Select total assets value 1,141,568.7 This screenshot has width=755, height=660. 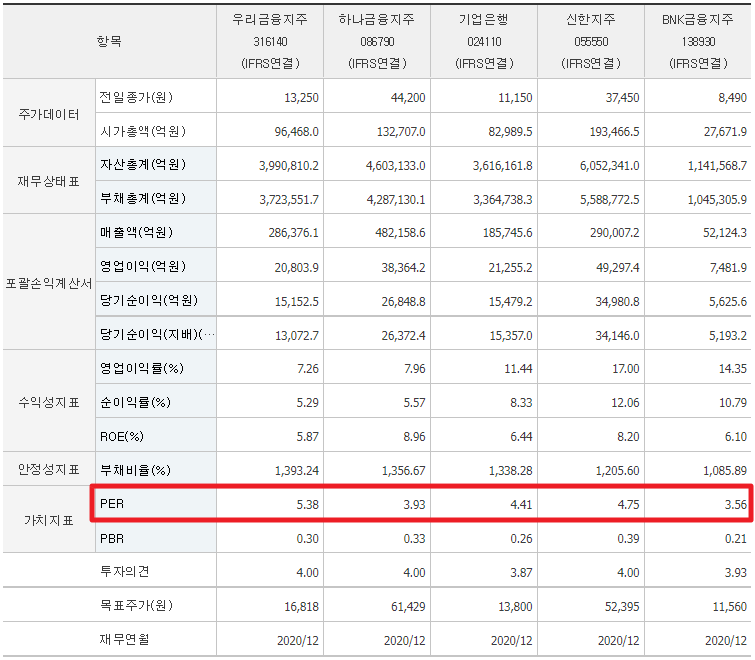(717, 166)
